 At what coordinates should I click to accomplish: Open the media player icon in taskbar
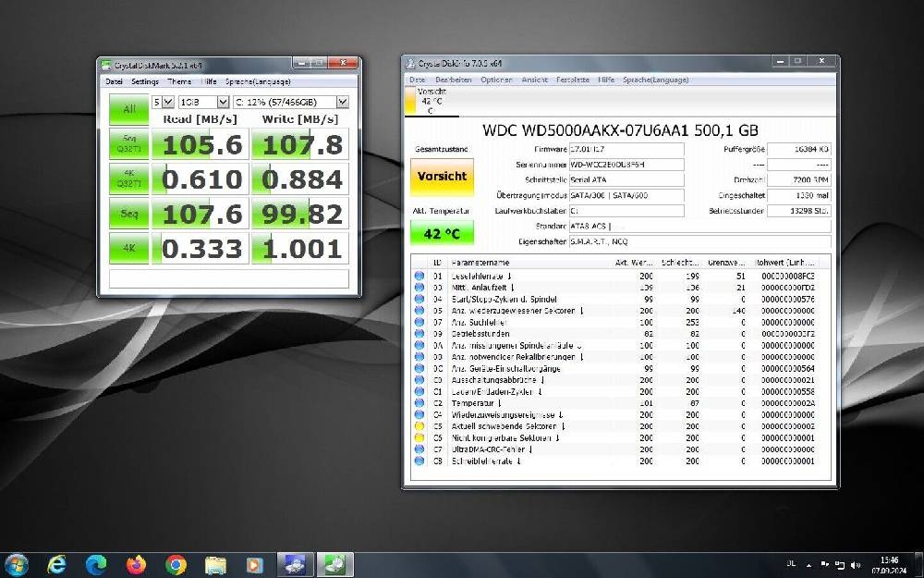coord(255,565)
